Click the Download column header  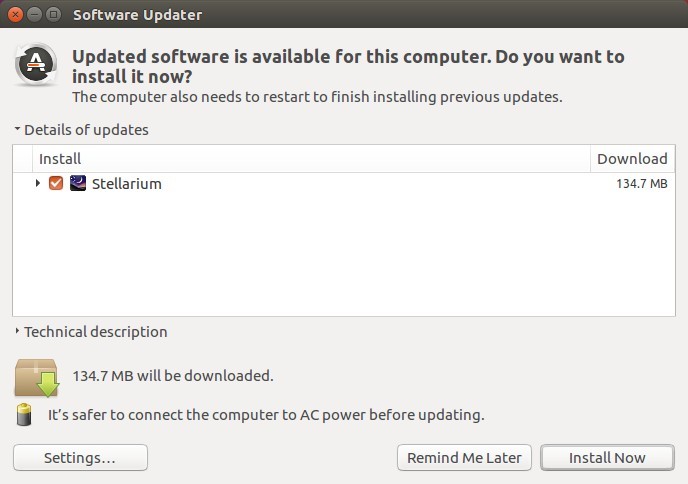pos(632,158)
